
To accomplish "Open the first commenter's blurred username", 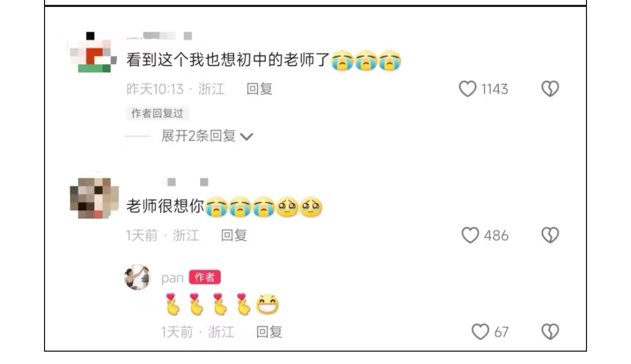I will pyautogui.click(x=159, y=36).
